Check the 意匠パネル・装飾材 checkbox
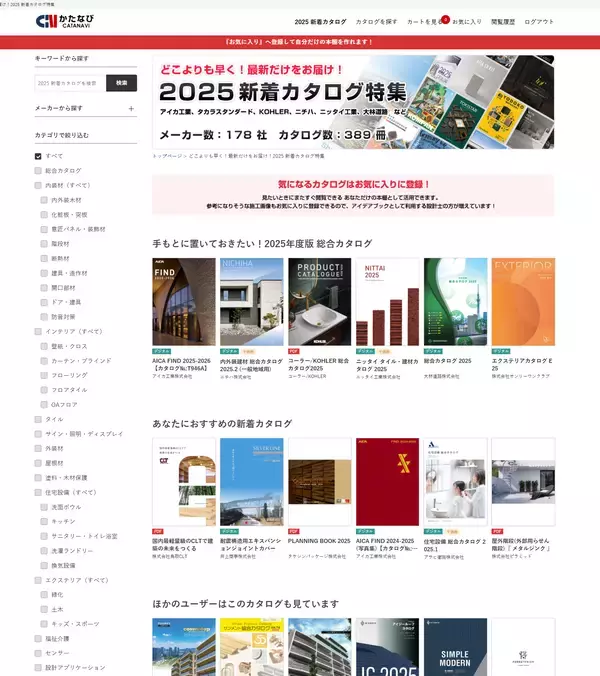The width and height of the screenshot is (600, 676). [x=44, y=229]
